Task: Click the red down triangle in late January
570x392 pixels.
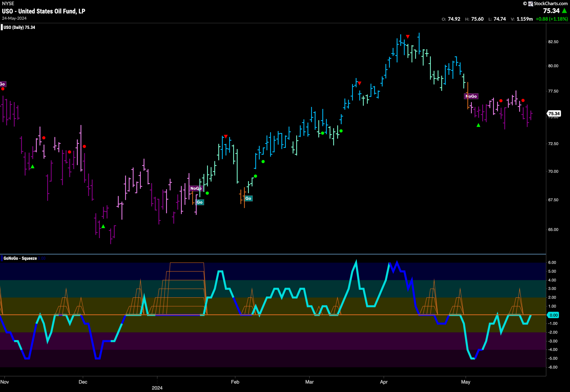Action: 226,137
